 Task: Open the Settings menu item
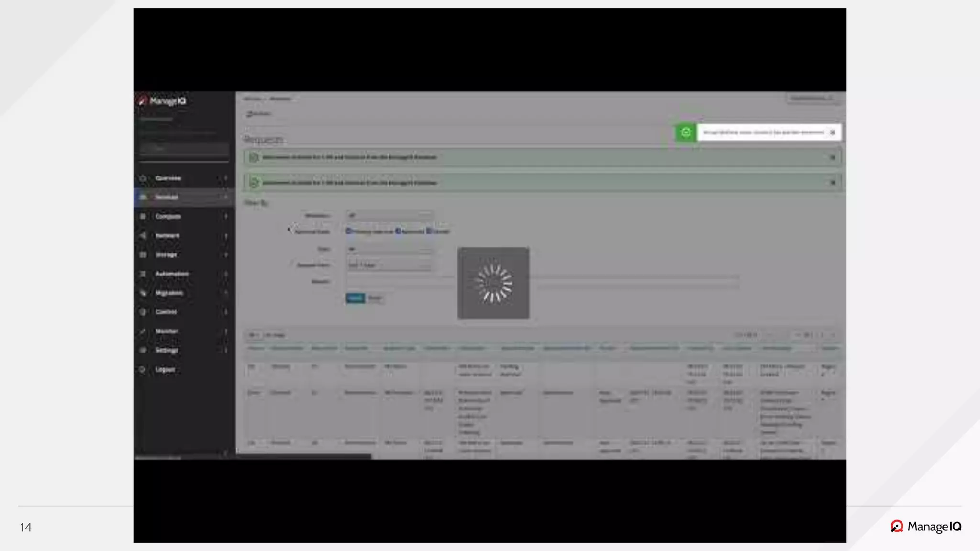[167, 350]
